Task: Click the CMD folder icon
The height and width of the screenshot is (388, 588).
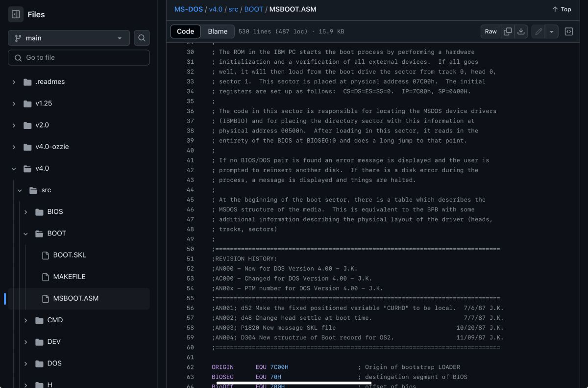Action: (40, 320)
